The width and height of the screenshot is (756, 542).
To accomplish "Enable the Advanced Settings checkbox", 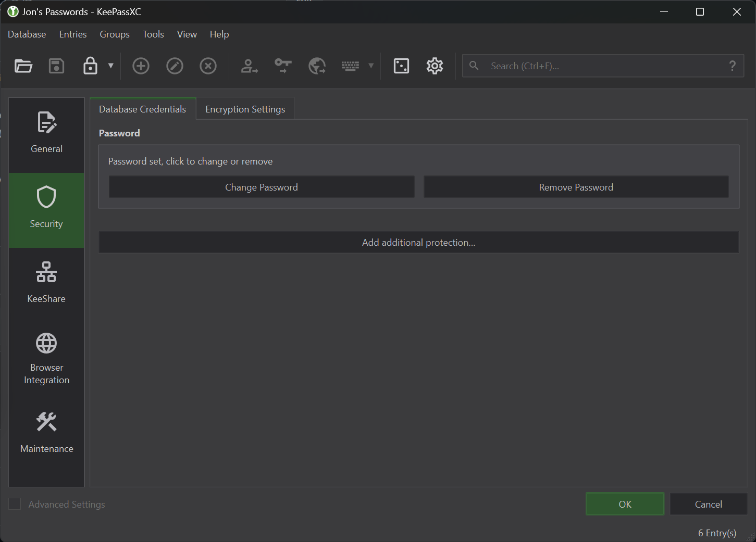I will click(x=15, y=504).
